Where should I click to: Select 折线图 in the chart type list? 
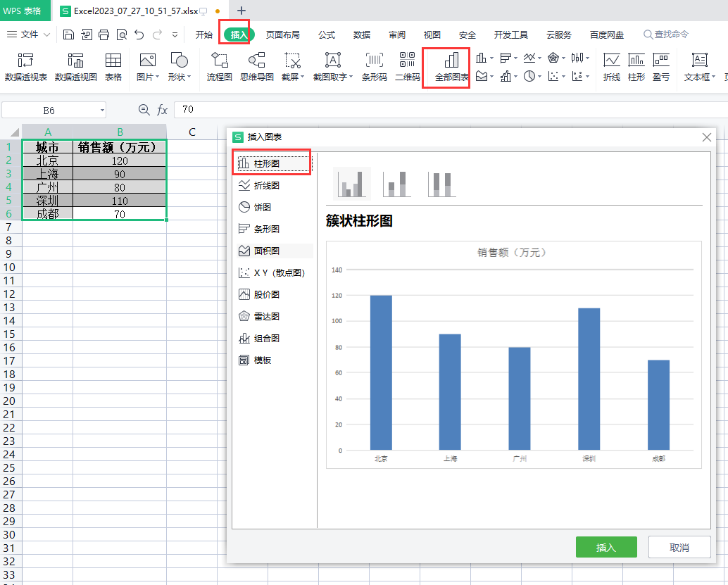(273, 186)
